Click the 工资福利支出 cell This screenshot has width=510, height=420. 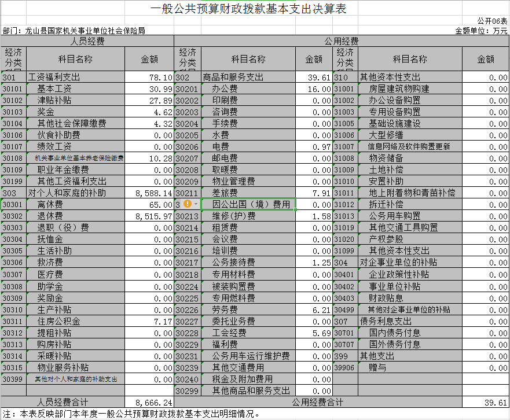pos(75,77)
